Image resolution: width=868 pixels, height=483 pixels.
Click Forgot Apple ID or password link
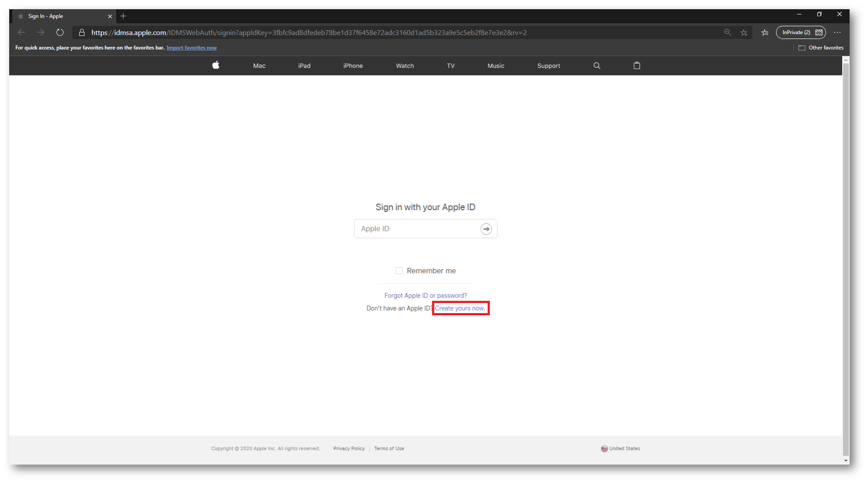(426, 296)
